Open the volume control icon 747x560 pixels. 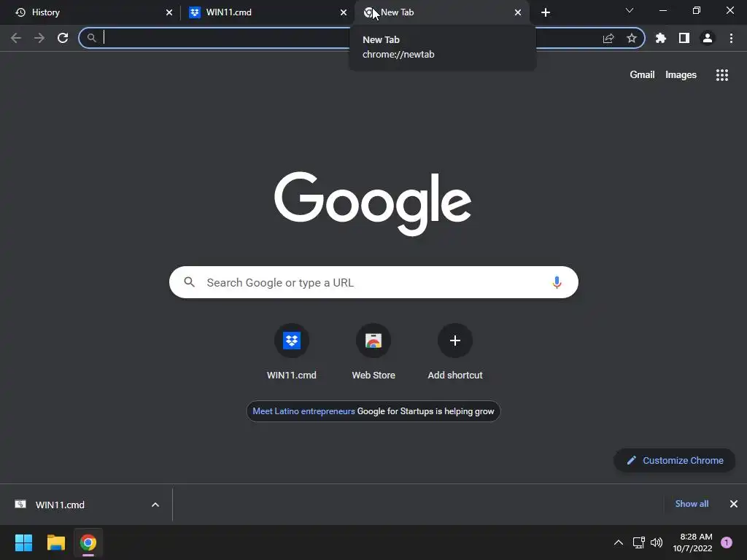pos(657,542)
